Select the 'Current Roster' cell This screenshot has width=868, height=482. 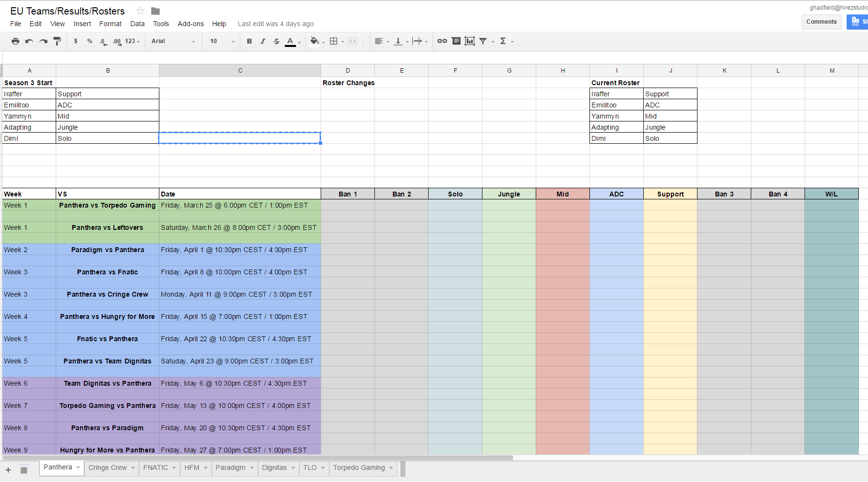(617, 83)
